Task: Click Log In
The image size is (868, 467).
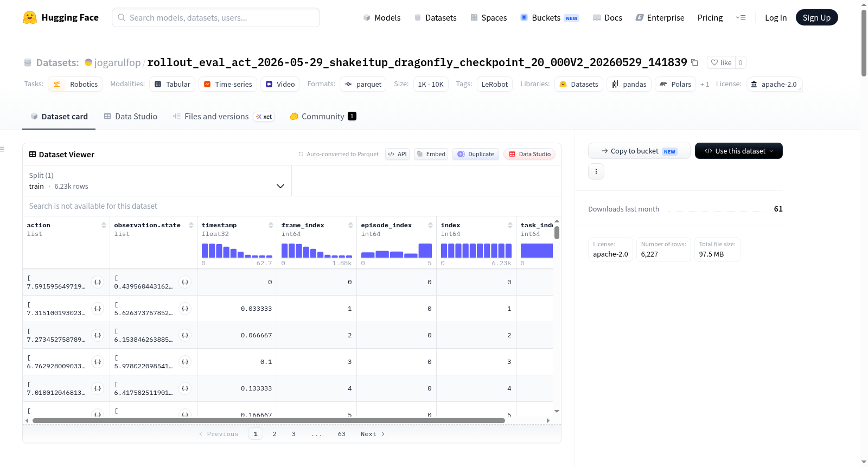Action: tap(776, 17)
